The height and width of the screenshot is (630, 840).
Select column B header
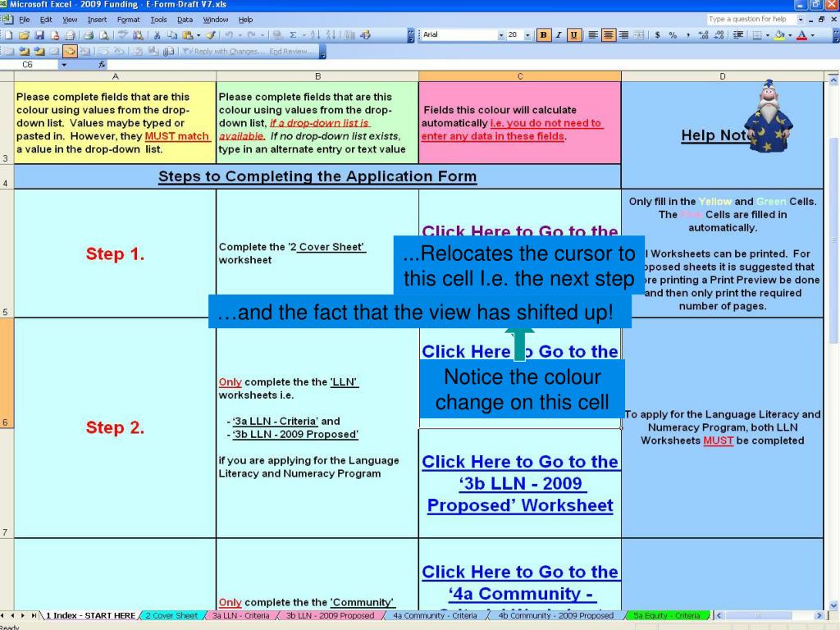(x=317, y=76)
